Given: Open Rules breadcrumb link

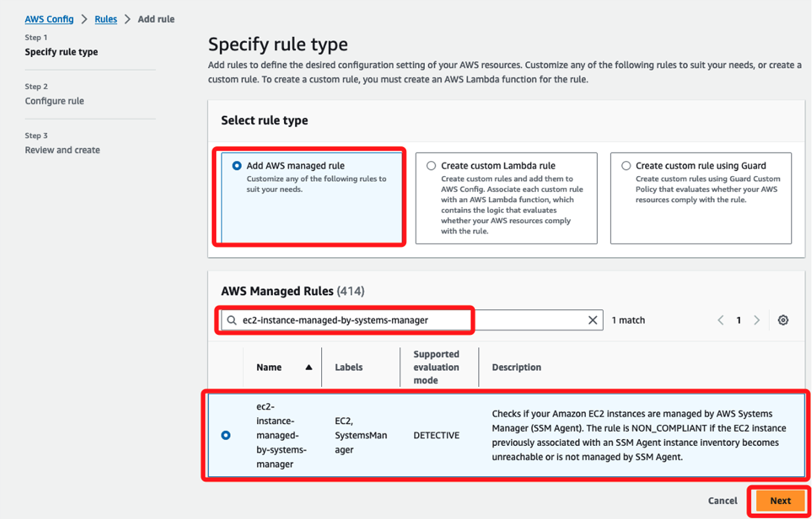Looking at the screenshot, I should click(106, 19).
